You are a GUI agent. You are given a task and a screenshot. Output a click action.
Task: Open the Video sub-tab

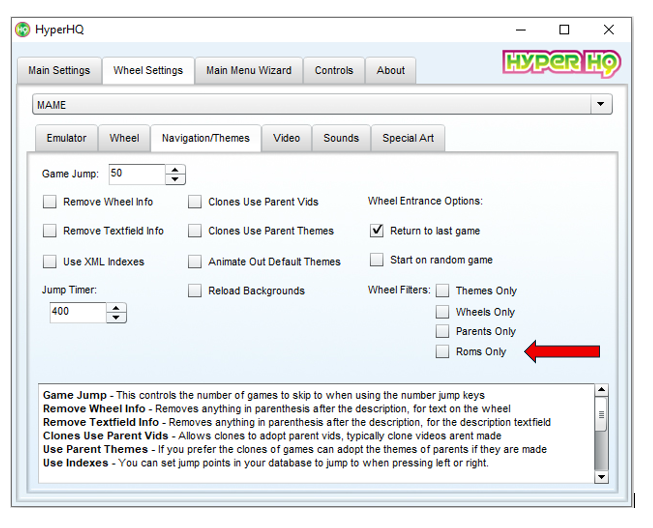pos(287,138)
